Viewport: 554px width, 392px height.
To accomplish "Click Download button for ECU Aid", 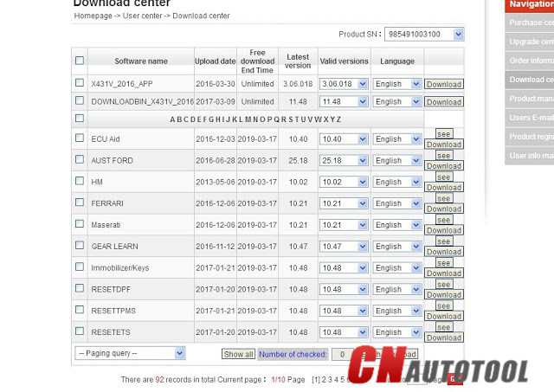I will click(x=444, y=145).
